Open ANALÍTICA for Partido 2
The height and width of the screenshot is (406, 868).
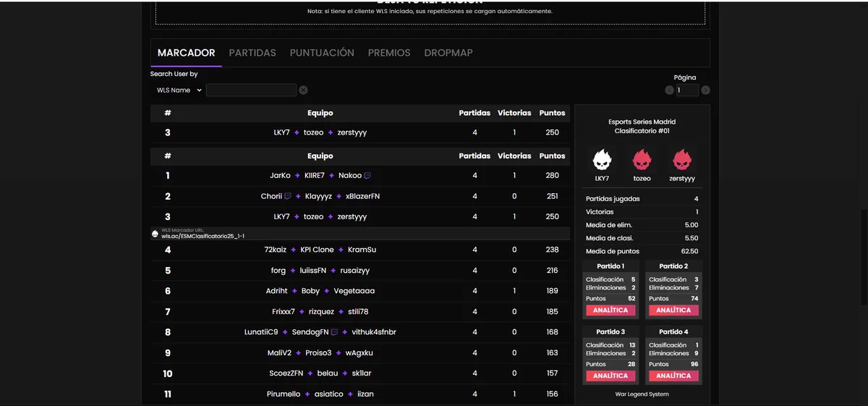point(673,310)
